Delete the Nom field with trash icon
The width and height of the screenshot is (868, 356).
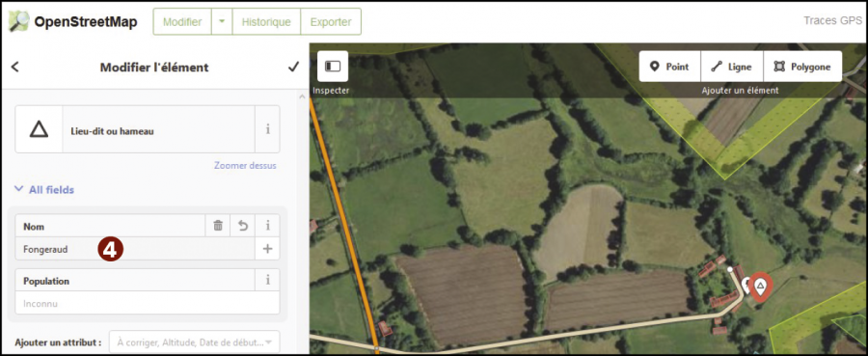(218, 226)
